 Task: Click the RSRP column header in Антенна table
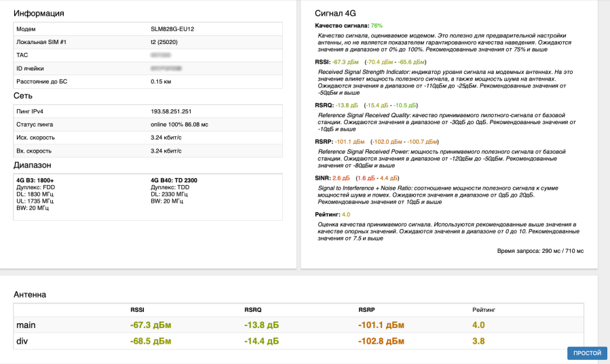[x=367, y=310]
